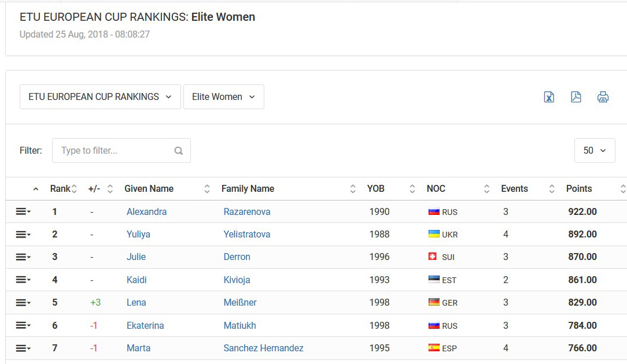This screenshot has height=364, width=627.
Task: Open the Elite Women category dropdown
Action: tap(223, 96)
